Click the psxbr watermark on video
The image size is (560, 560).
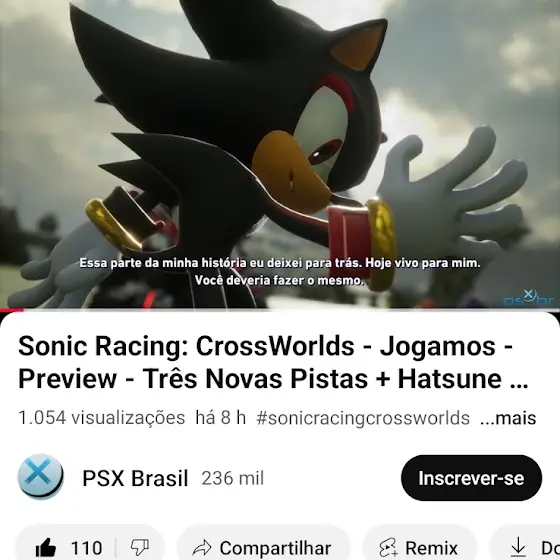pos(528,298)
